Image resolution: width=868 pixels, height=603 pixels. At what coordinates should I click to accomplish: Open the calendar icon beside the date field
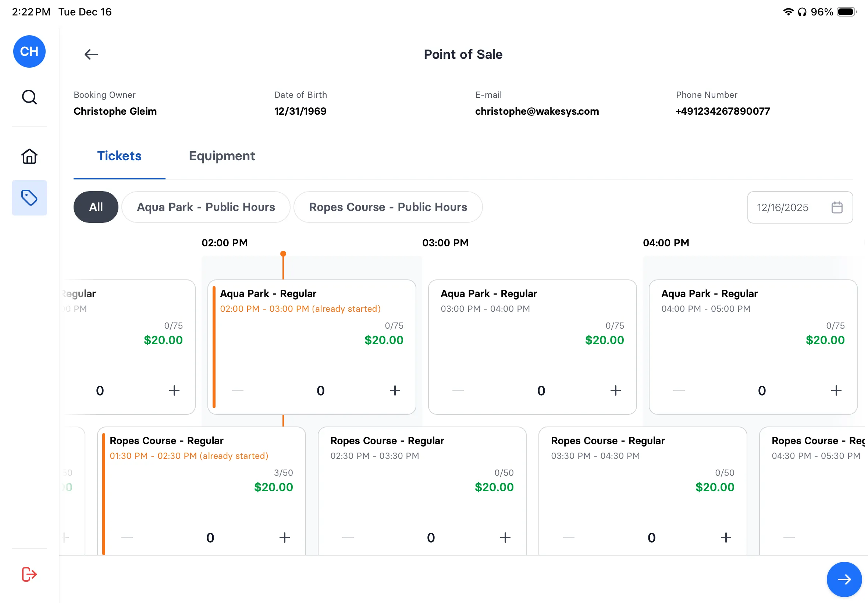click(x=837, y=207)
